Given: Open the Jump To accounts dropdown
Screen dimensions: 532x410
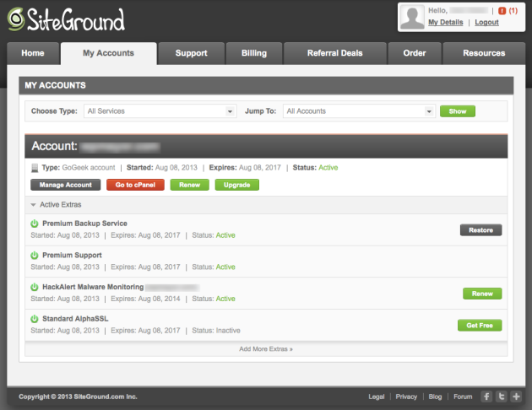Looking at the screenshot, I should 359,111.
